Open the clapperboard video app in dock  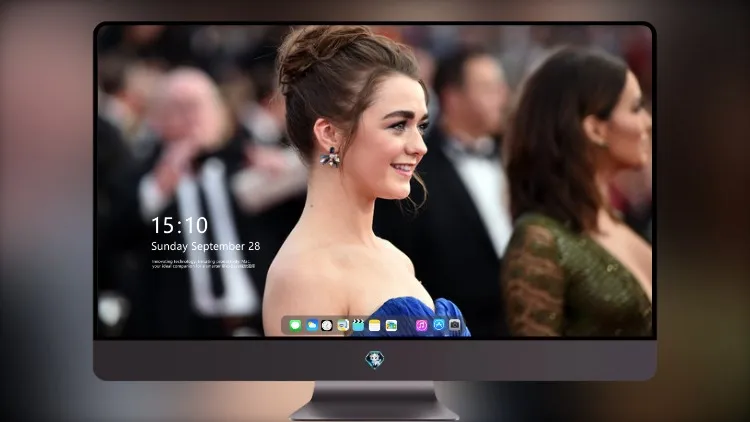(x=358, y=325)
